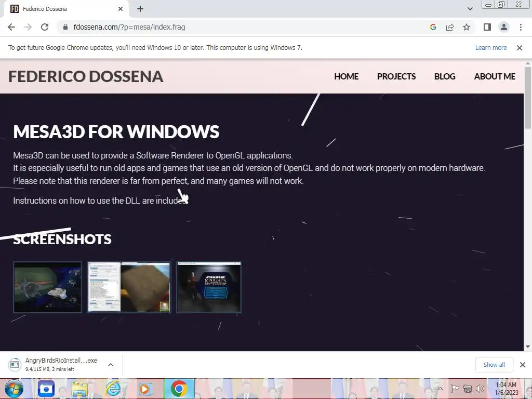Screen dimensions: 532x399
Task: Click the MESA3D FOR WINDOWS heading
Action: pyautogui.click(x=116, y=131)
